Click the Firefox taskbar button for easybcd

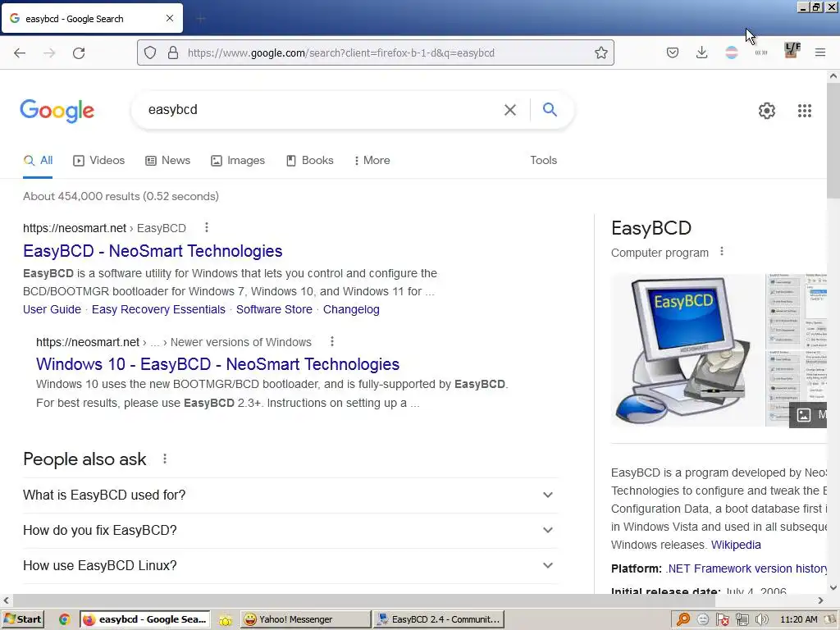pyautogui.click(x=144, y=620)
